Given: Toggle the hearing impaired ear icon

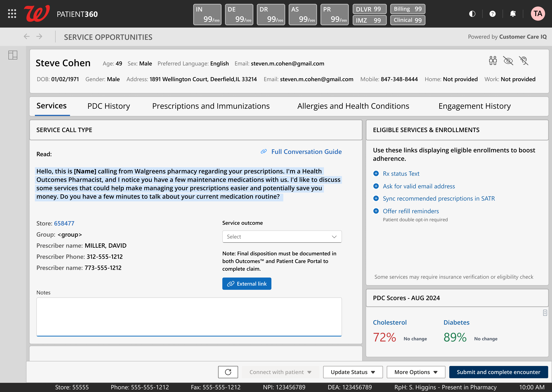Looking at the screenshot, I should tap(524, 61).
